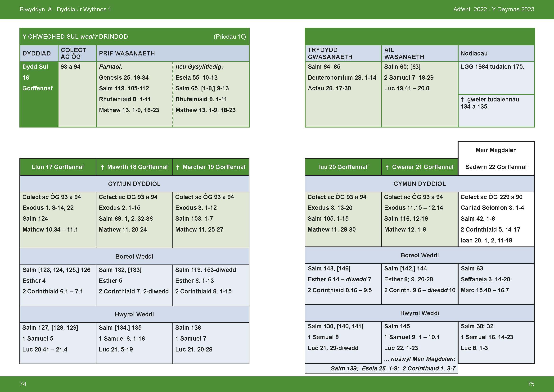Click the '(Priodau 10)' label
Viewport: 554px width, 392px height.
click(x=230, y=36)
